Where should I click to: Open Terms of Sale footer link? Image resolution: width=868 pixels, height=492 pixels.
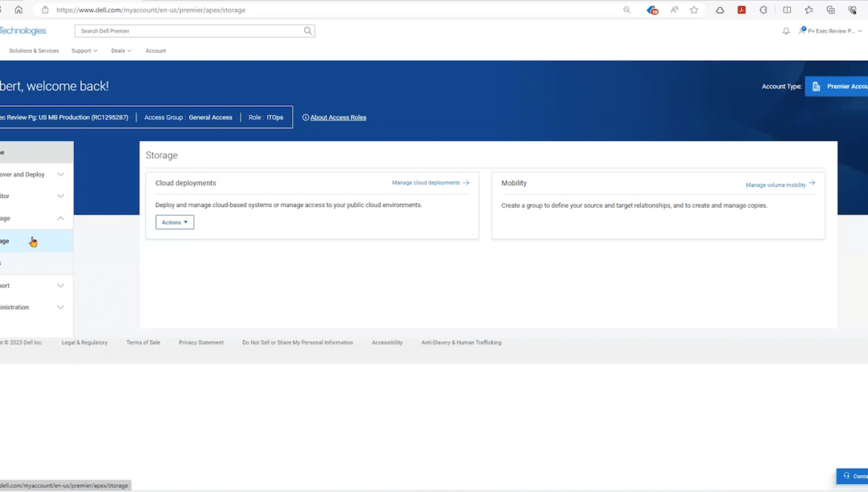point(143,343)
